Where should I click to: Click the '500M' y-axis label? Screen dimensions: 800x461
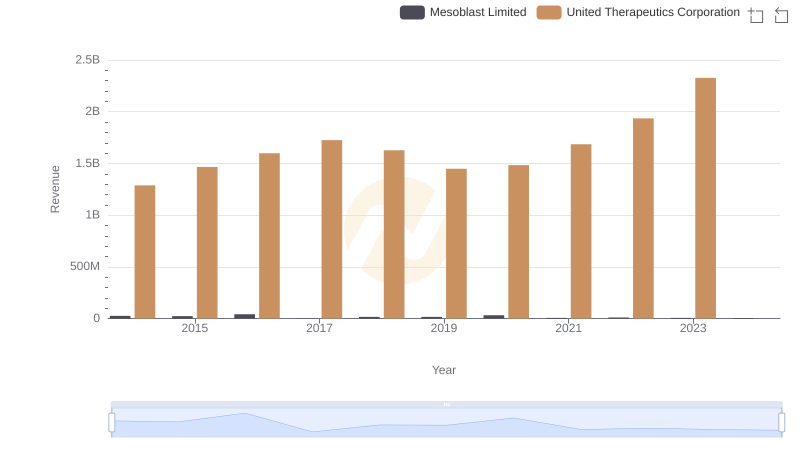coord(85,266)
